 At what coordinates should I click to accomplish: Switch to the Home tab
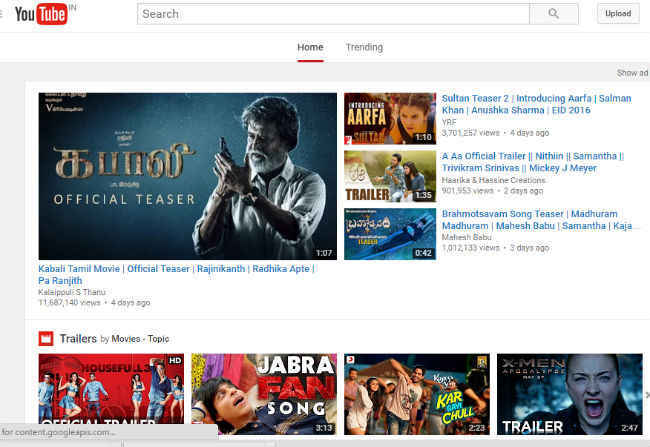click(x=310, y=47)
